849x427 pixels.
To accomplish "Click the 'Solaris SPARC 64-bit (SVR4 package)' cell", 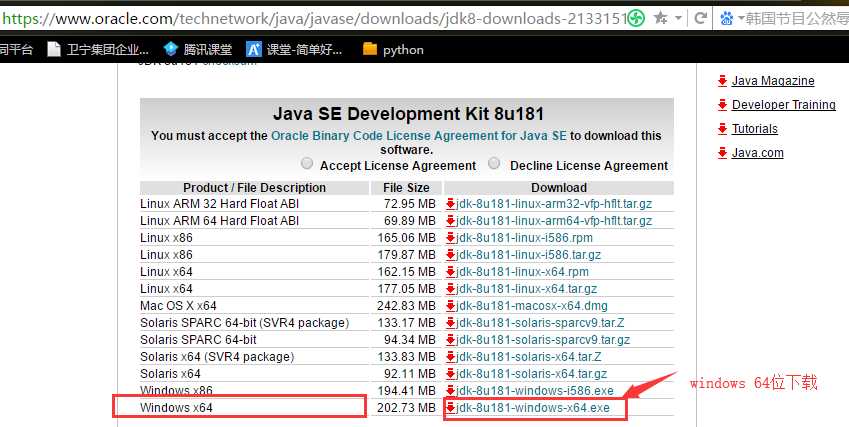I will pos(254,323).
